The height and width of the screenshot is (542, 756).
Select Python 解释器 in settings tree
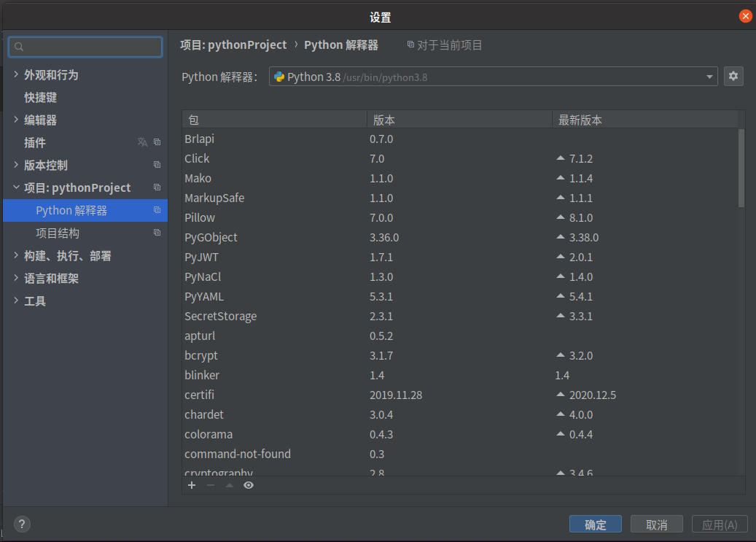[85, 210]
